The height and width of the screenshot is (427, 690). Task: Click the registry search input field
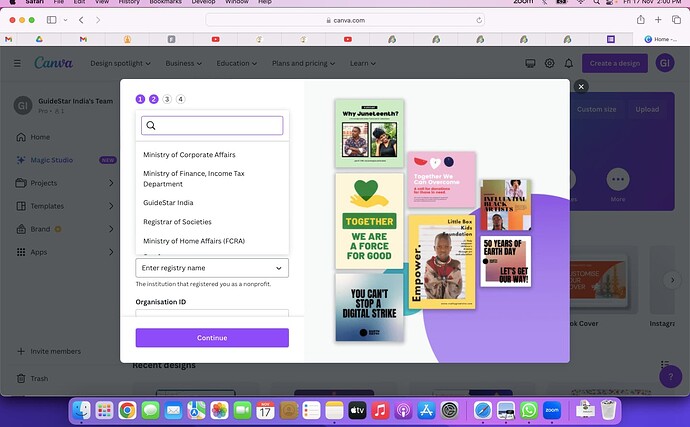click(x=212, y=125)
